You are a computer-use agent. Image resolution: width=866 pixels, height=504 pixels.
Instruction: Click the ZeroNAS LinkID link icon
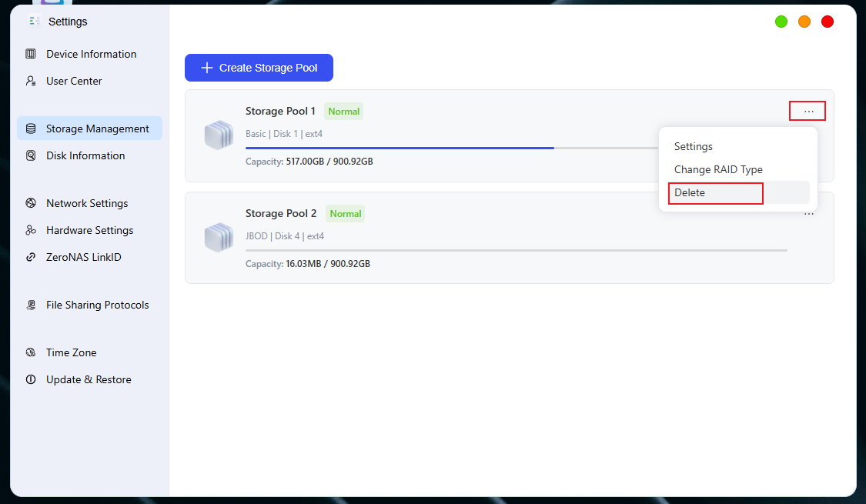click(x=31, y=257)
